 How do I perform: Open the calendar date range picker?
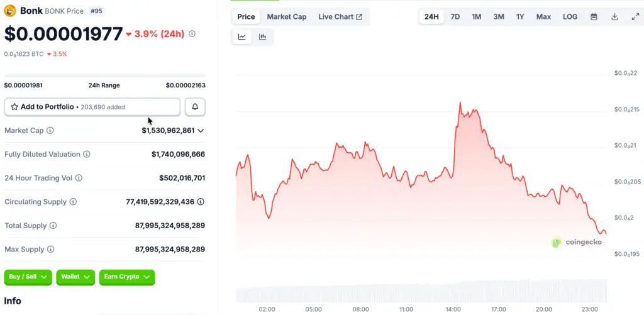tap(594, 17)
